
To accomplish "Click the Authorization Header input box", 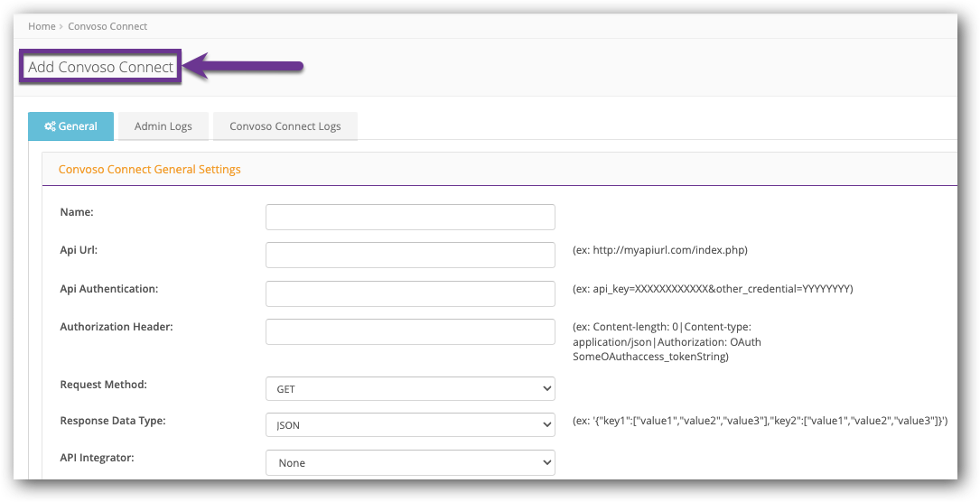I will pyautogui.click(x=410, y=331).
